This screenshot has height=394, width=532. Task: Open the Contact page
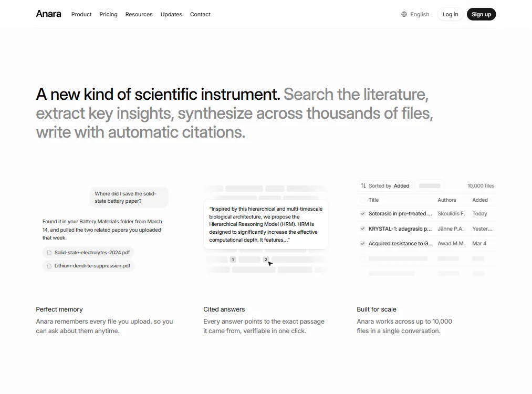pos(200,14)
